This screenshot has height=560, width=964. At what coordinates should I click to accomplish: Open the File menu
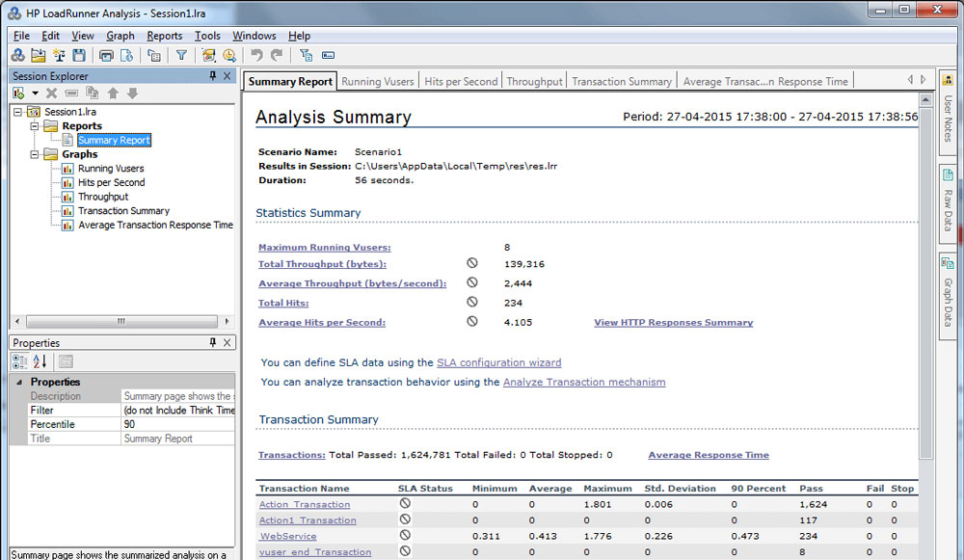point(21,36)
